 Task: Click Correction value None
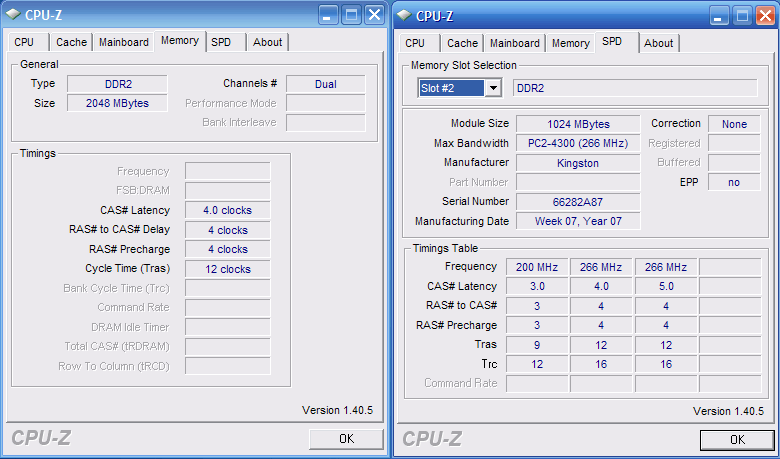tap(734, 124)
